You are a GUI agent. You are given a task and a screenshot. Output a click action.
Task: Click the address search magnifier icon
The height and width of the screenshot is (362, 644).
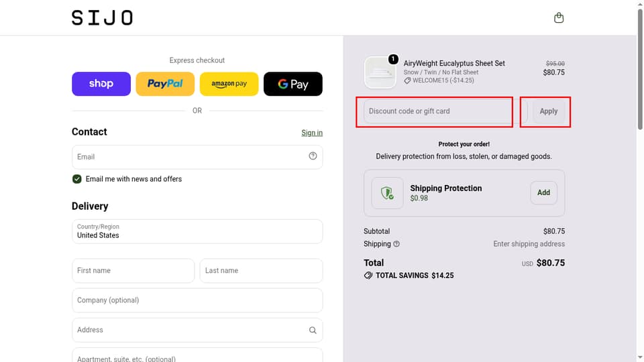(313, 330)
